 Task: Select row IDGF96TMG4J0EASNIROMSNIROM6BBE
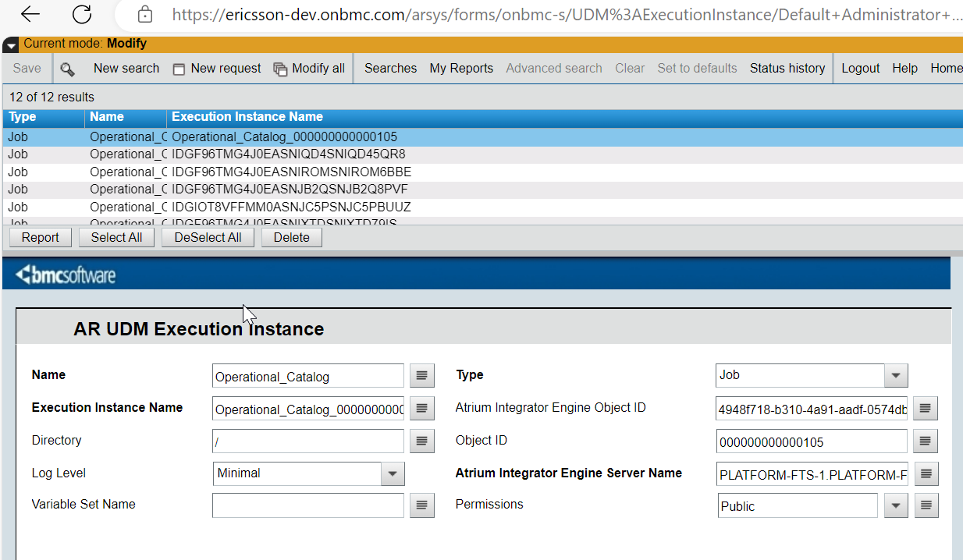pyautogui.click(x=483, y=172)
